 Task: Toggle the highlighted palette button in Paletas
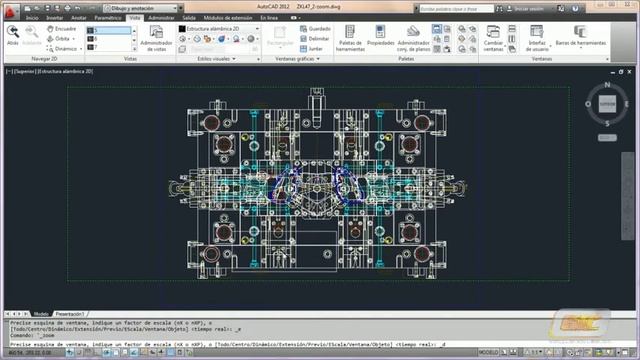pyautogui.click(x=437, y=29)
